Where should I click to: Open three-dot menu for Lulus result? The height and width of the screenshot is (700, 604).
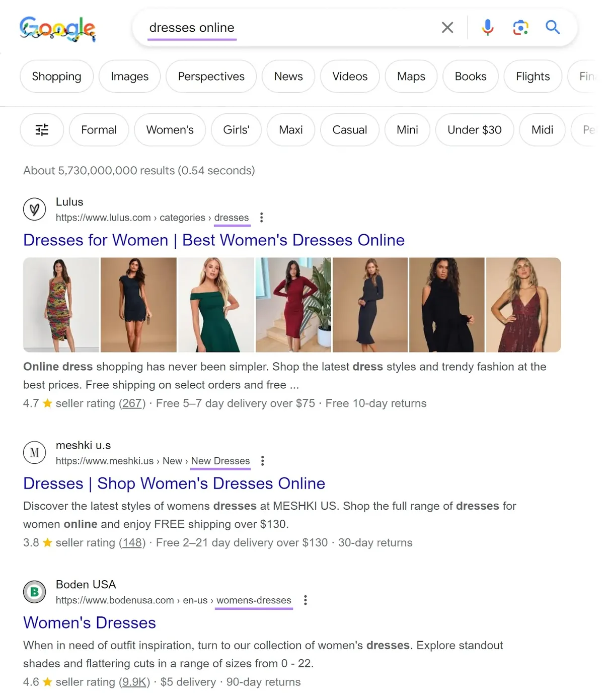coord(261,218)
